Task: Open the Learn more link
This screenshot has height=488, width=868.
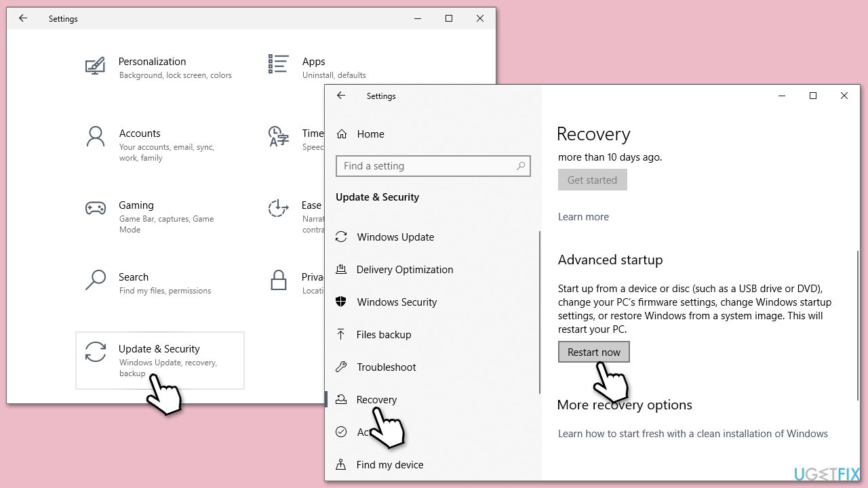Action: point(583,217)
